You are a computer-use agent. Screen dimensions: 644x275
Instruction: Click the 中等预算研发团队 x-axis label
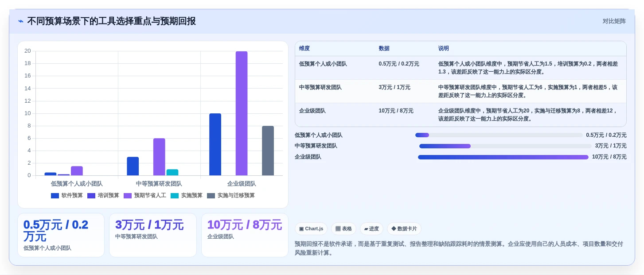point(159,183)
